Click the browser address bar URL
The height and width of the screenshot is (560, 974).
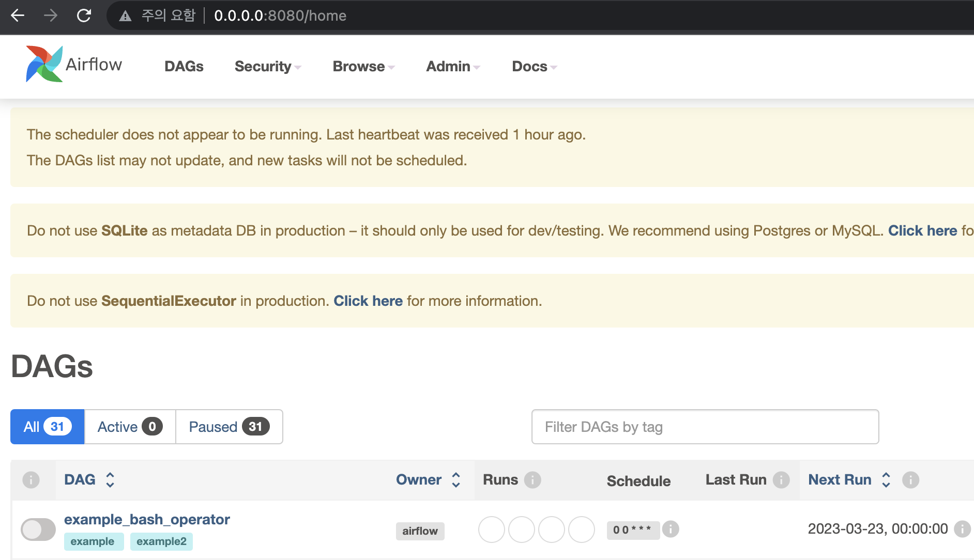[280, 15]
